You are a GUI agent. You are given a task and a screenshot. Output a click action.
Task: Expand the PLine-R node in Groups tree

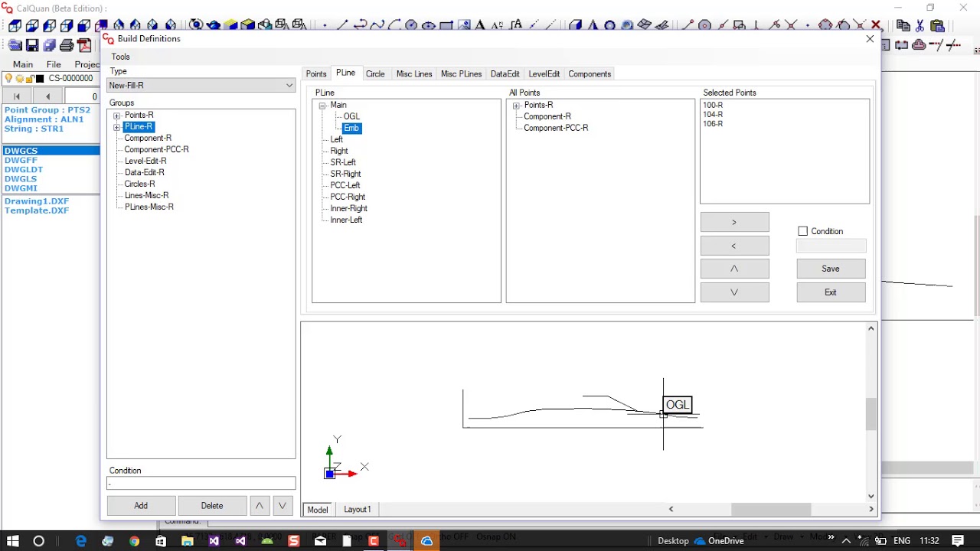117,127
